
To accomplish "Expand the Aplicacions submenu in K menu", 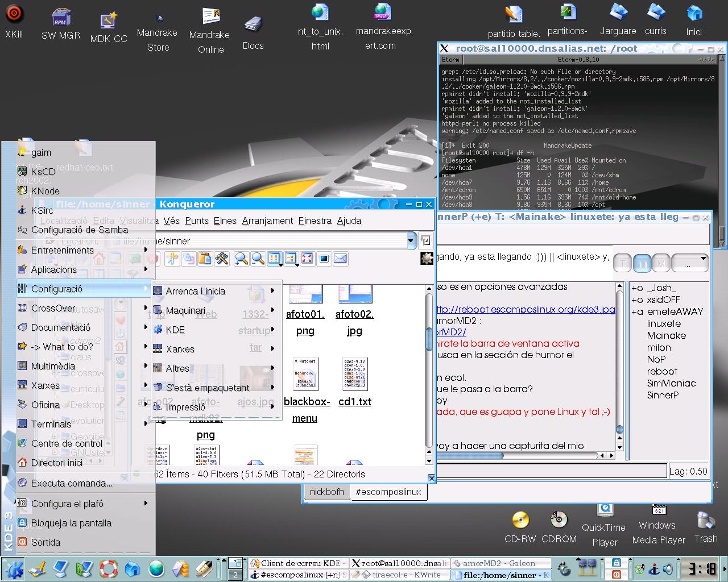I will 85,269.
